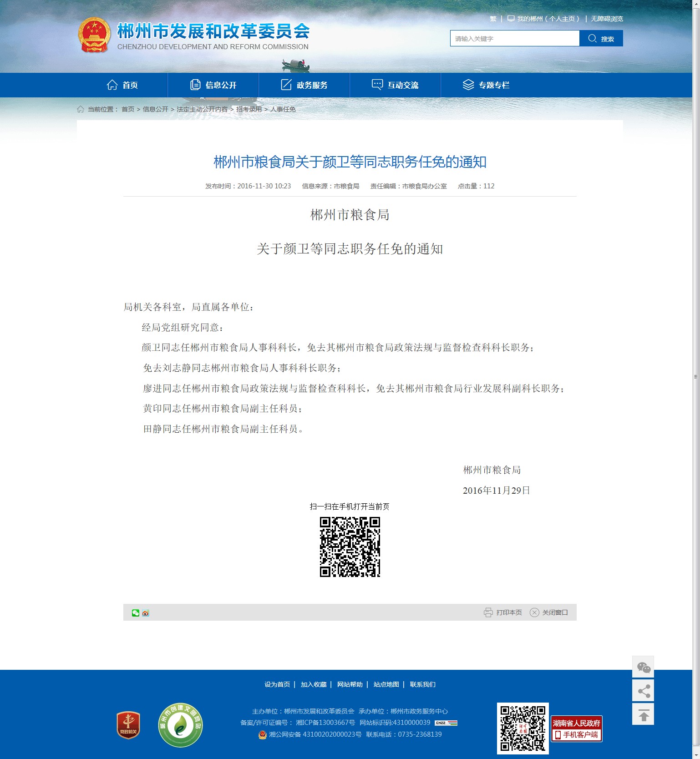Click 信息来源：市粮食局 text
The width and height of the screenshot is (700, 759).
click(331, 186)
